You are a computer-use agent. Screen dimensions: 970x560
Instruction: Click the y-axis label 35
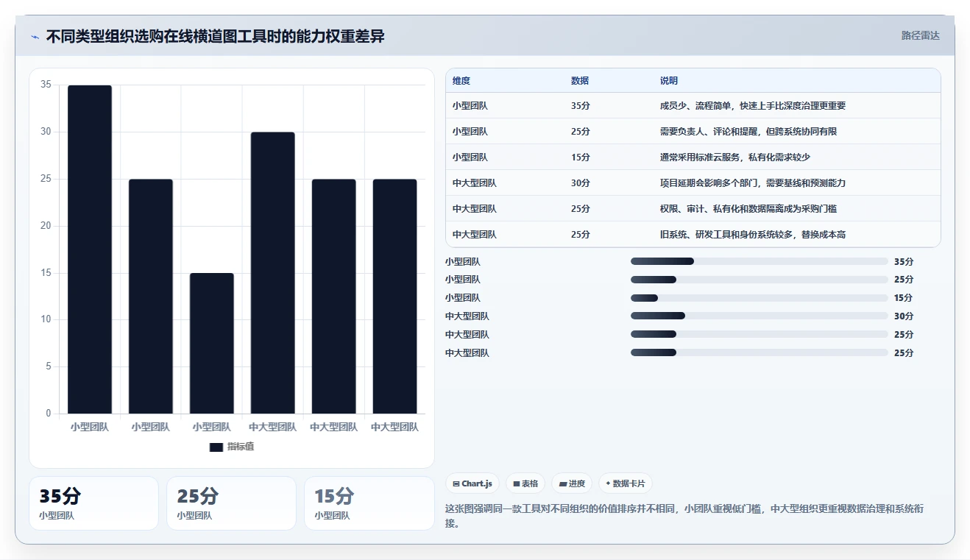[46, 85]
